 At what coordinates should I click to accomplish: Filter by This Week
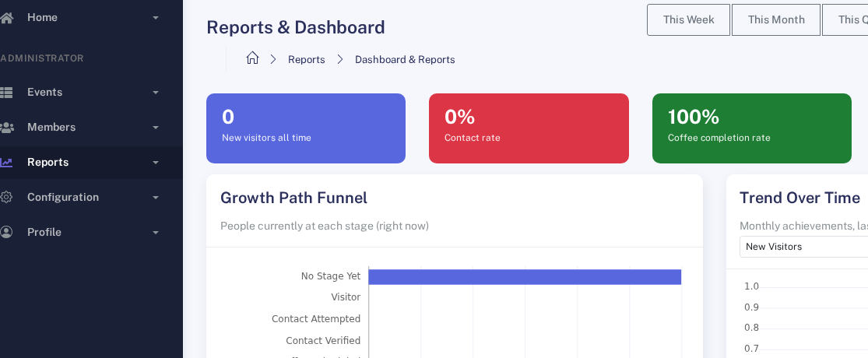point(689,20)
